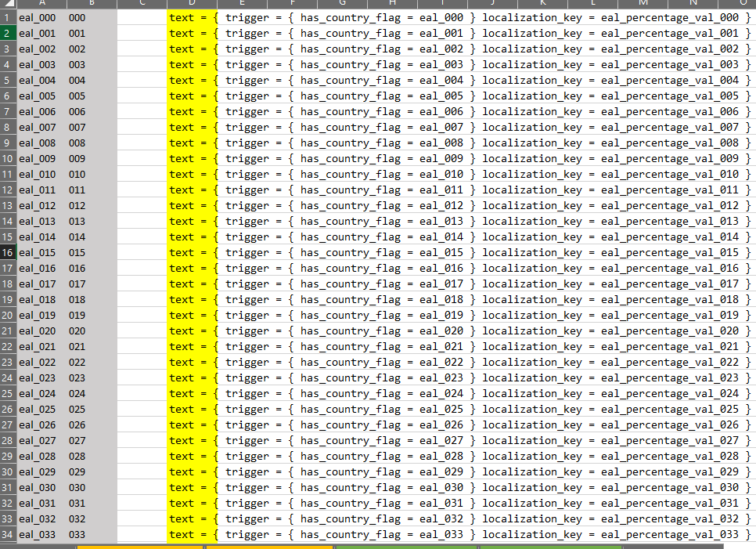This screenshot has width=756, height=549.
Task: Click 'localization_key' text in row 12
Action: 532,190
